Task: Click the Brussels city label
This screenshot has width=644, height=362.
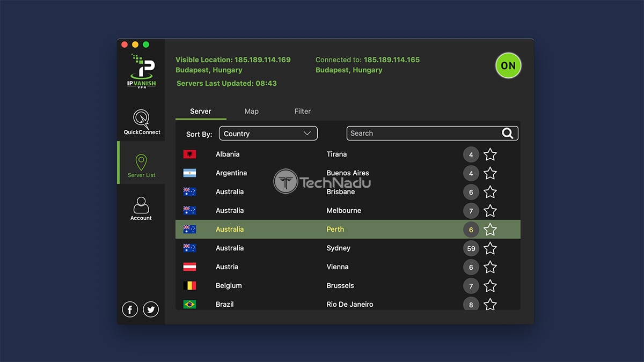Action: coord(340,286)
